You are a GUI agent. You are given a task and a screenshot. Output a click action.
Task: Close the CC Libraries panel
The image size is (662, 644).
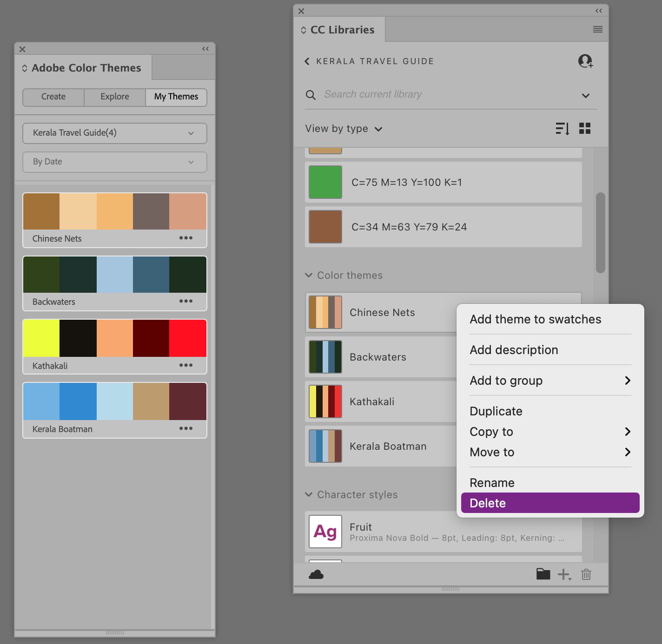pos(301,11)
